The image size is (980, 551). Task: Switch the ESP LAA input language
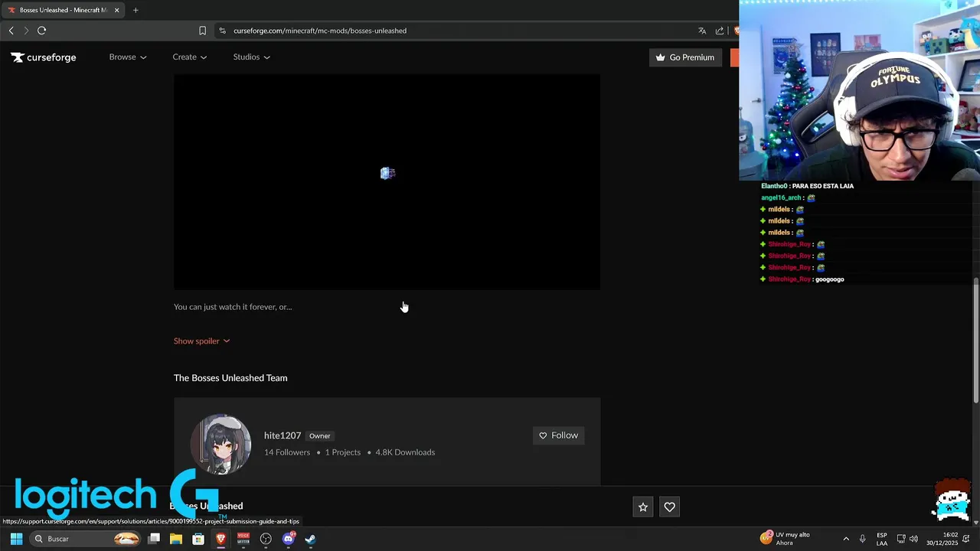coord(882,539)
